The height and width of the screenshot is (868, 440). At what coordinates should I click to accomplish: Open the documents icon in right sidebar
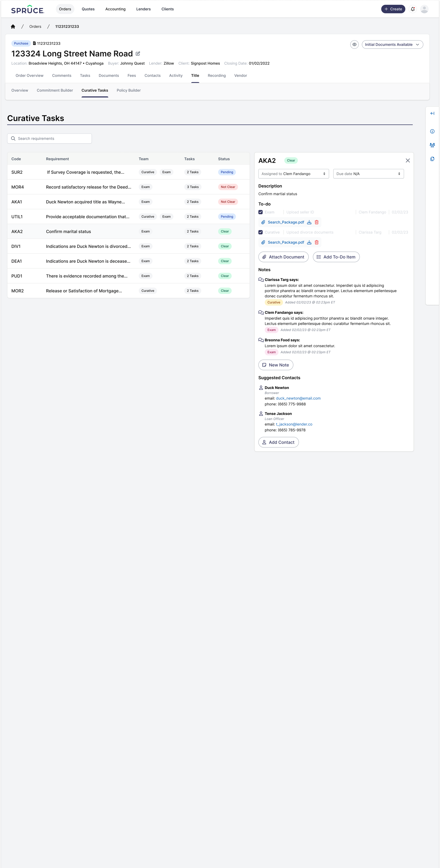click(x=432, y=159)
